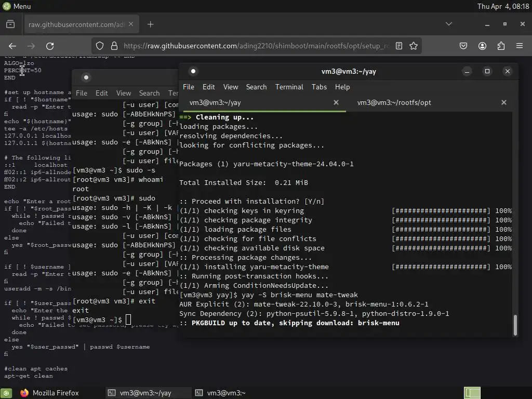Open File menu in vm3@vm3:~/yay terminal
This screenshot has height=399, width=532.
tap(188, 87)
